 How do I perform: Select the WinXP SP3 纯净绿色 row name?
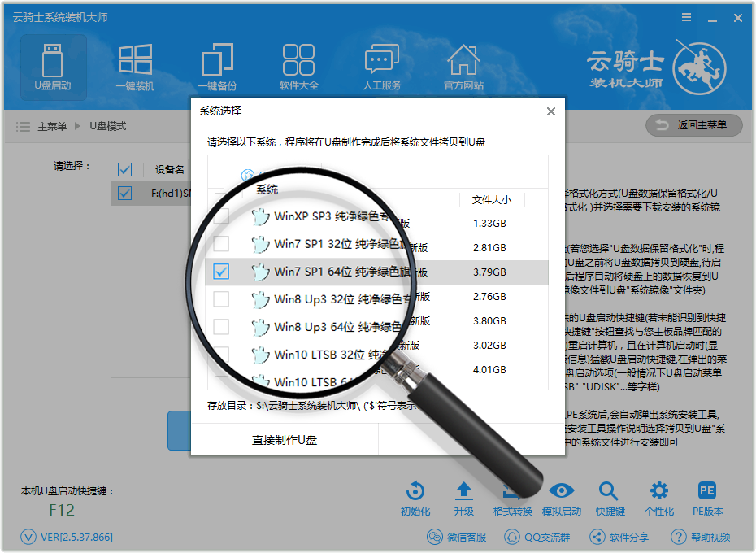[x=332, y=216]
